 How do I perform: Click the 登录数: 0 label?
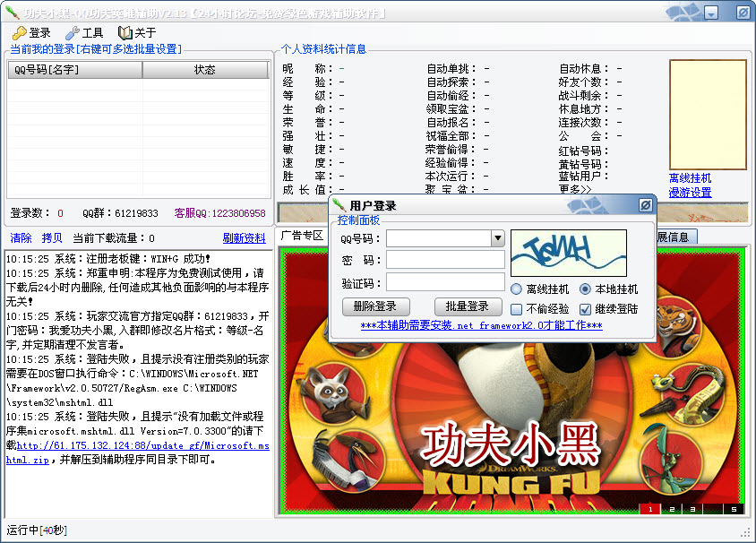37,213
